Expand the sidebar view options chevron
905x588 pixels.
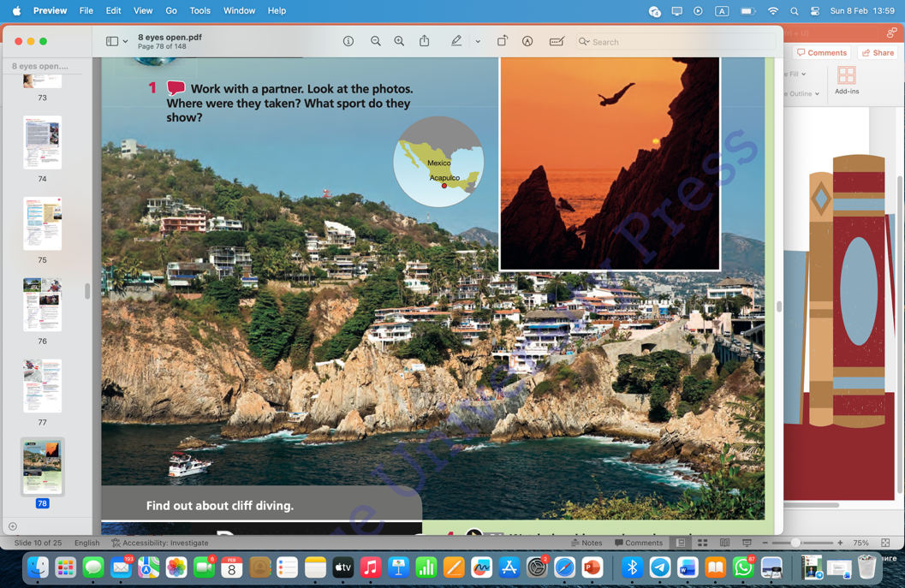tap(125, 42)
